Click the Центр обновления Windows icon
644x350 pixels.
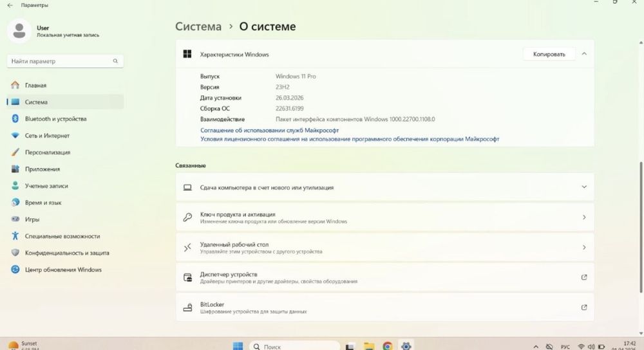coord(15,270)
